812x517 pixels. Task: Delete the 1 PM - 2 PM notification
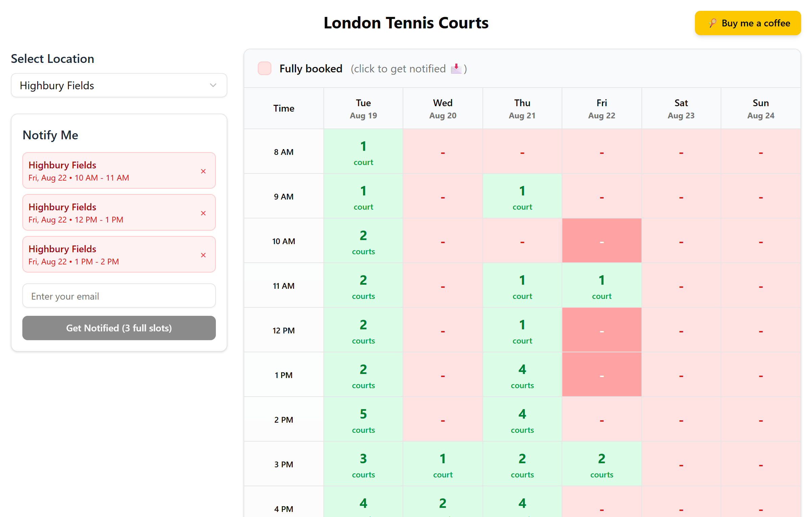(x=203, y=255)
